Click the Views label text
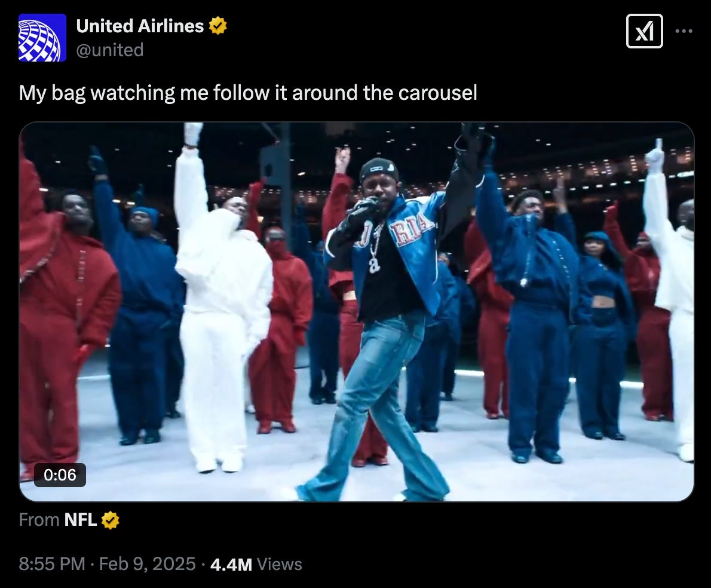Screen dimensions: 711x588 coord(280,565)
